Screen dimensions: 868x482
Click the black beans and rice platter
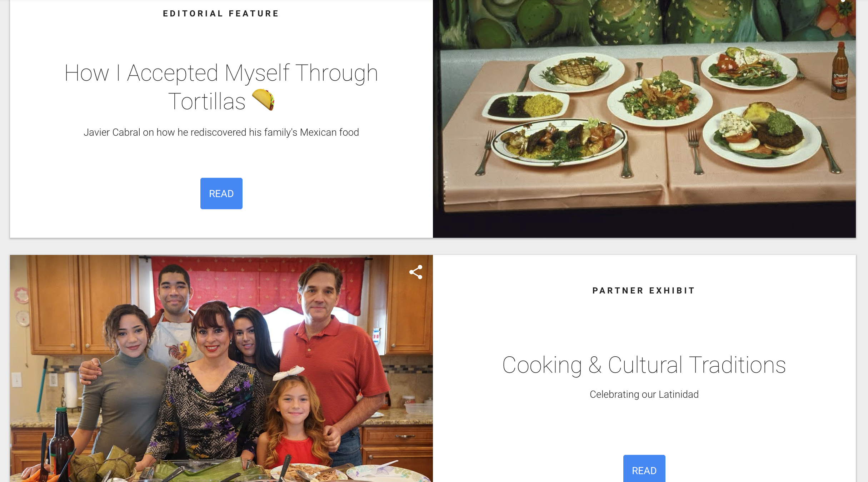click(x=525, y=105)
